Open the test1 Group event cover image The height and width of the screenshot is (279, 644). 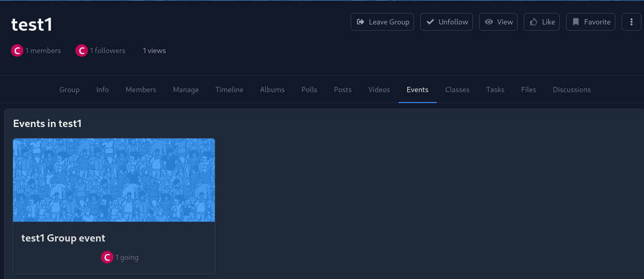tap(114, 180)
